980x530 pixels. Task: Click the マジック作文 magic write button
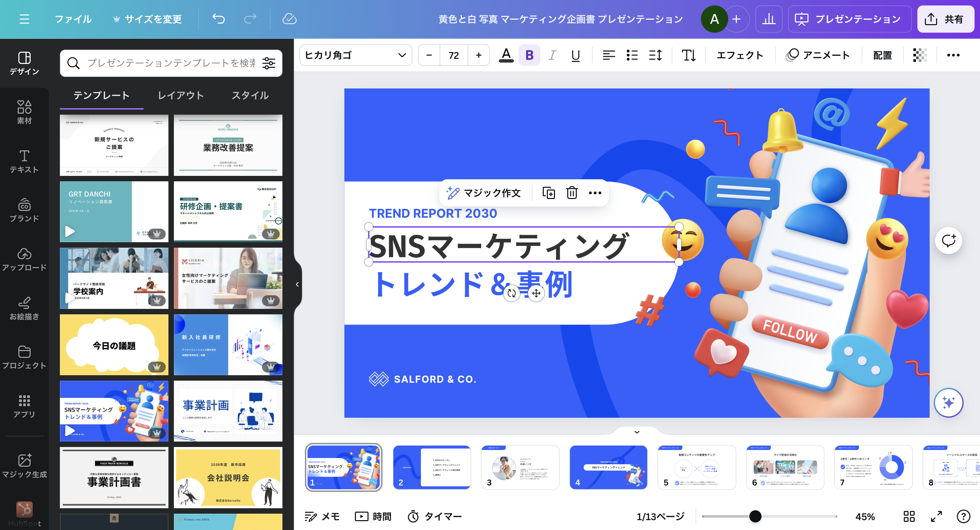coord(484,193)
